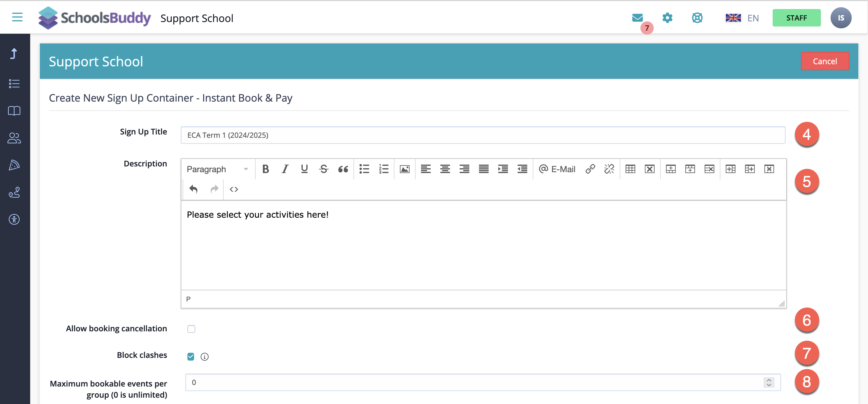The image size is (868, 404).
Task: Click the undo arrow in editor
Action: [x=193, y=189]
